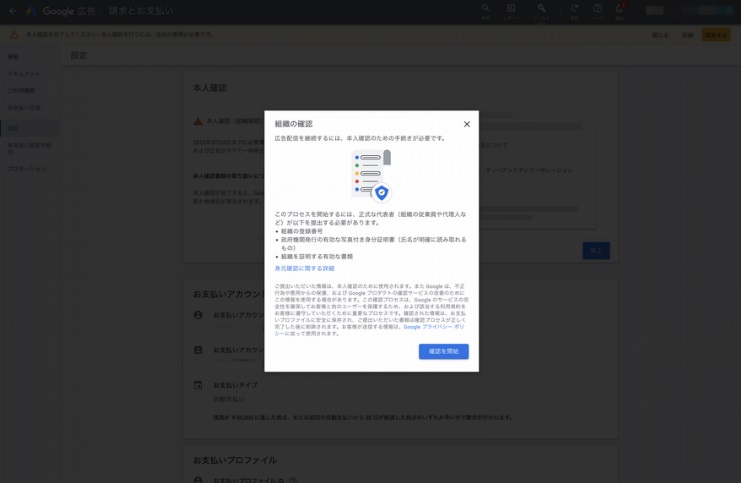Click the blue button in the 本人確認 card
This screenshot has height=483, width=741.
(x=596, y=250)
